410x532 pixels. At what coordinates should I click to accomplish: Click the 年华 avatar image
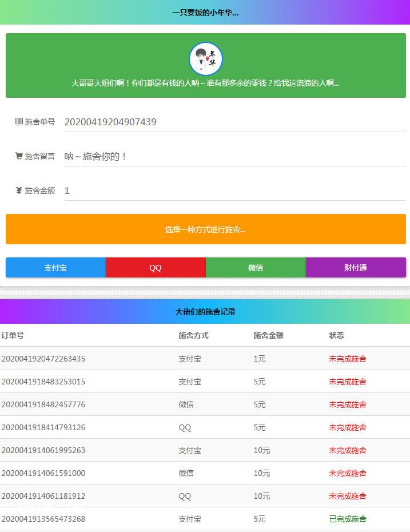pyautogui.click(x=205, y=59)
